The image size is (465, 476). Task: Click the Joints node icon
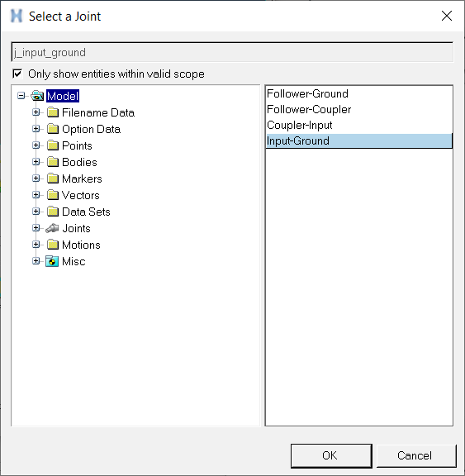[52, 228]
